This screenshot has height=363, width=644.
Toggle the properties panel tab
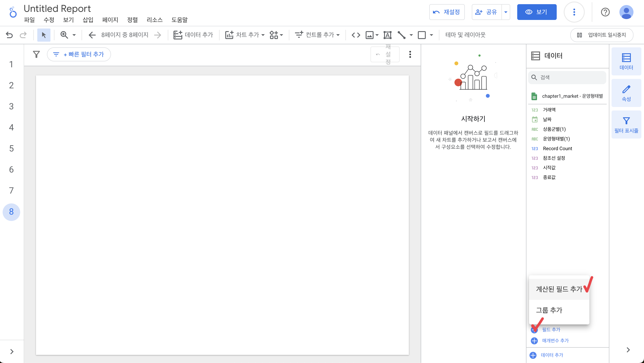click(626, 93)
